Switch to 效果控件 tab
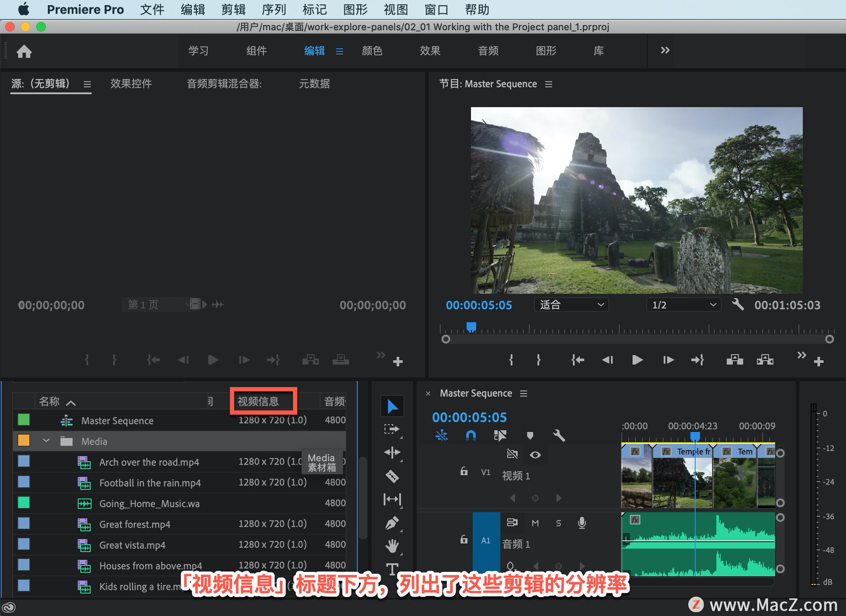This screenshot has width=846, height=616. coord(131,84)
